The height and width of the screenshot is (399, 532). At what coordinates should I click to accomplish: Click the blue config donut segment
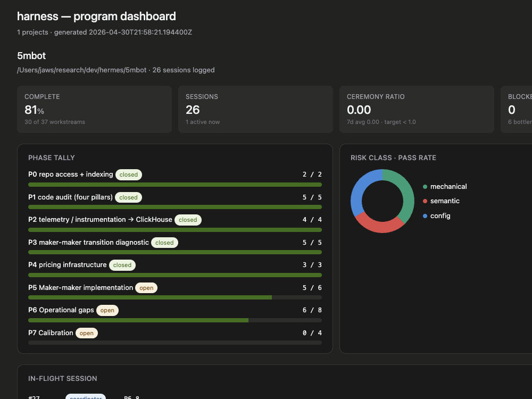[359, 188]
